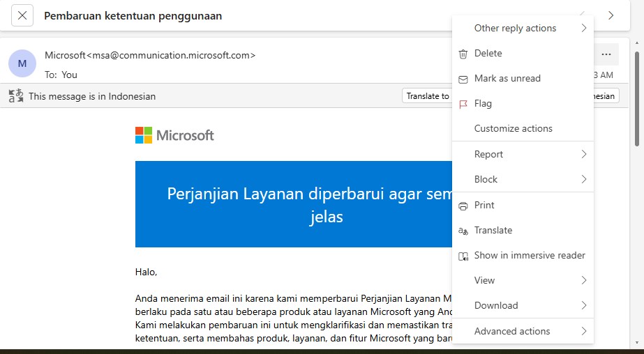Click the three-dot more actions button
The height and width of the screenshot is (354, 644).
point(606,54)
